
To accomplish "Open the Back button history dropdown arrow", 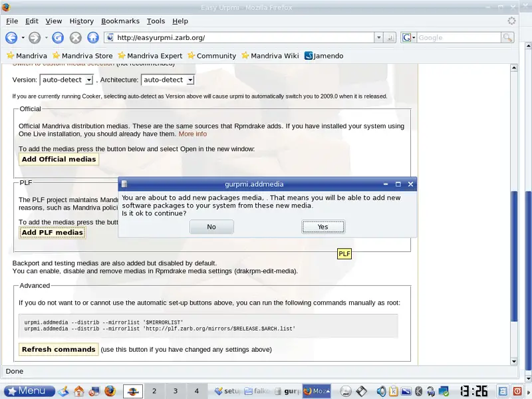I will point(23,38).
